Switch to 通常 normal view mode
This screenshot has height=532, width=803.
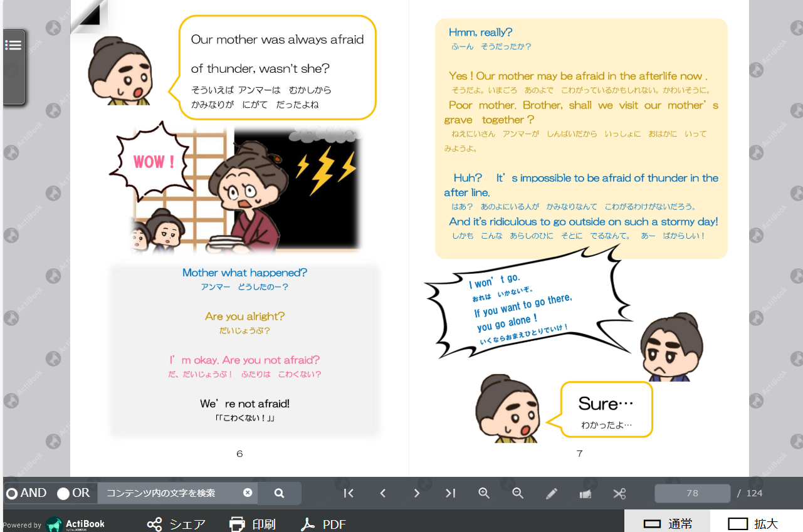pos(667,523)
